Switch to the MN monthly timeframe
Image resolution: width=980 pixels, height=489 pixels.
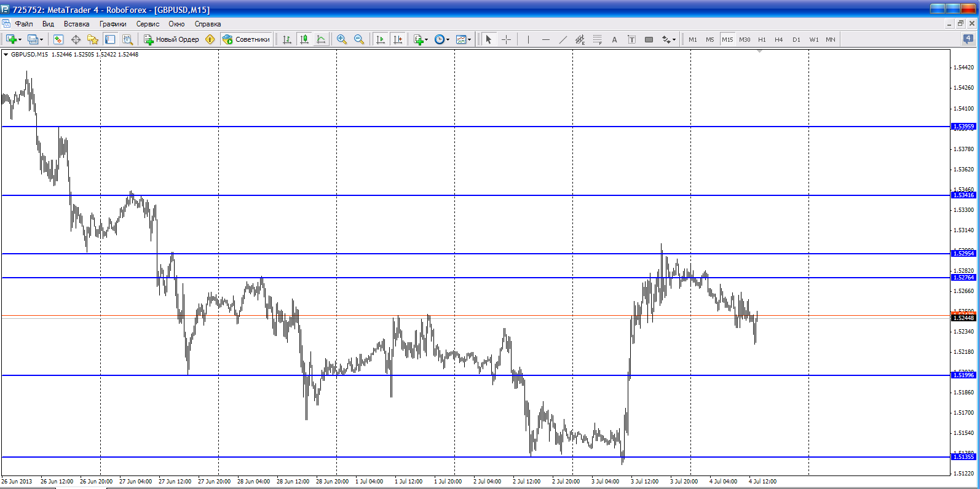tap(831, 39)
